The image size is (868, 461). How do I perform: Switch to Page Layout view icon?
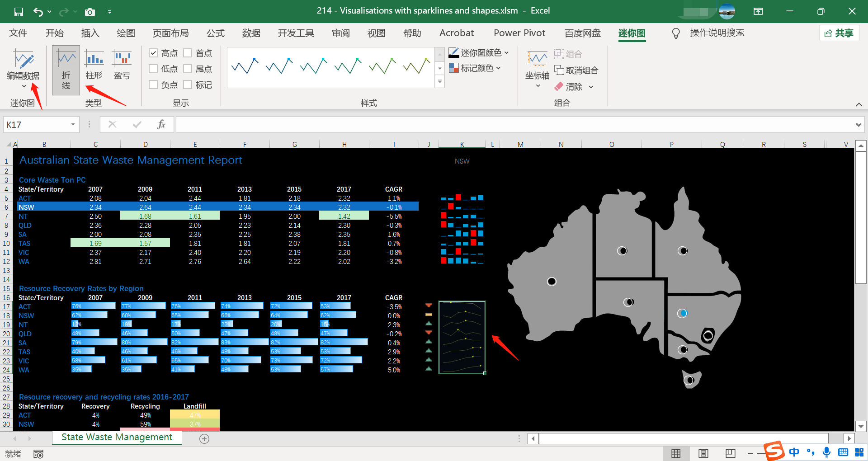703,453
